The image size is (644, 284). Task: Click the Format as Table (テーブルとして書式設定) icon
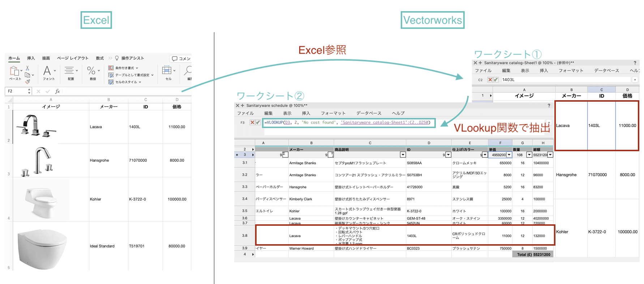(x=111, y=75)
